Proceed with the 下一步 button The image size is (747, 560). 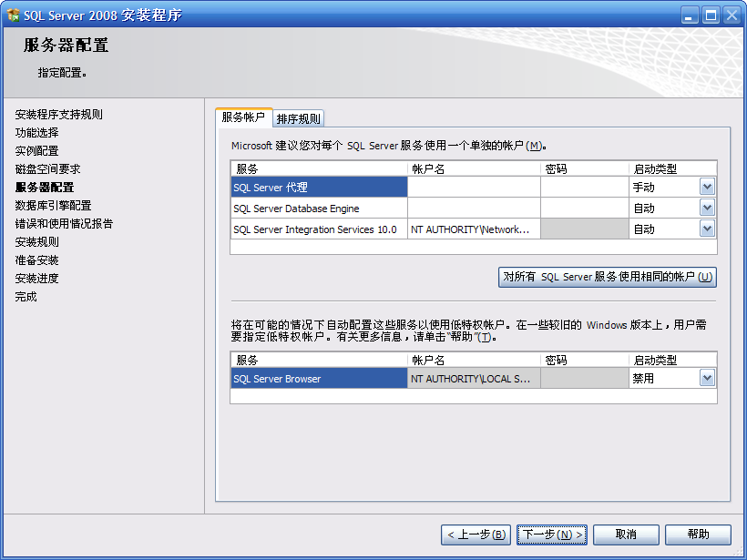(x=552, y=535)
